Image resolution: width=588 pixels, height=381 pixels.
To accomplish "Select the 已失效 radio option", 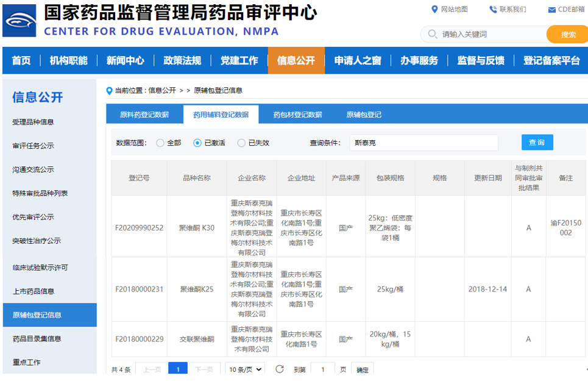I will tap(241, 143).
